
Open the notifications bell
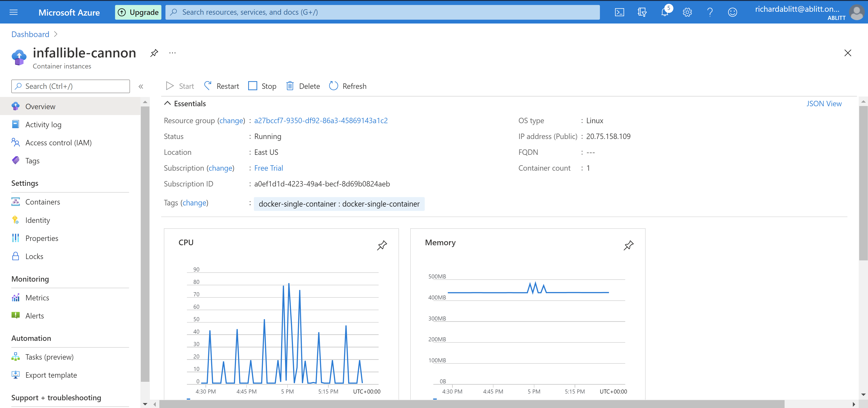(665, 12)
